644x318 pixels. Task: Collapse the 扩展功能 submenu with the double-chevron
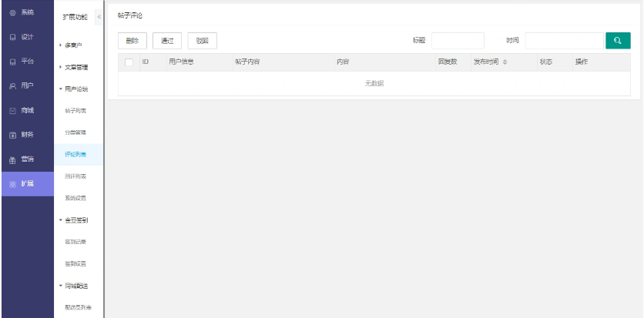(x=99, y=17)
